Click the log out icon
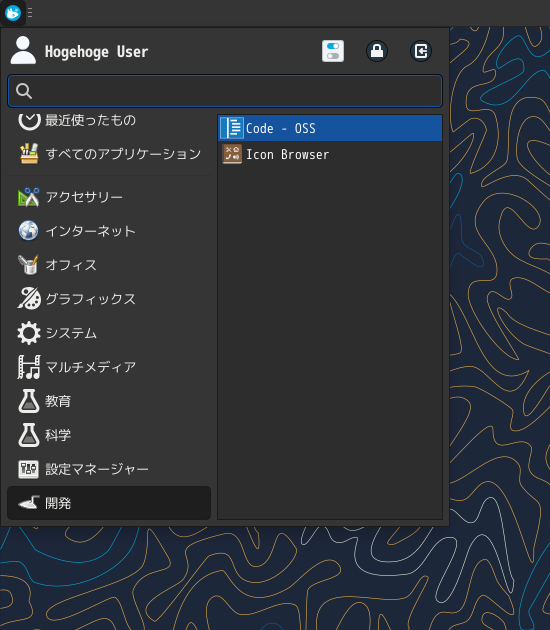The height and width of the screenshot is (630, 550). click(421, 51)
